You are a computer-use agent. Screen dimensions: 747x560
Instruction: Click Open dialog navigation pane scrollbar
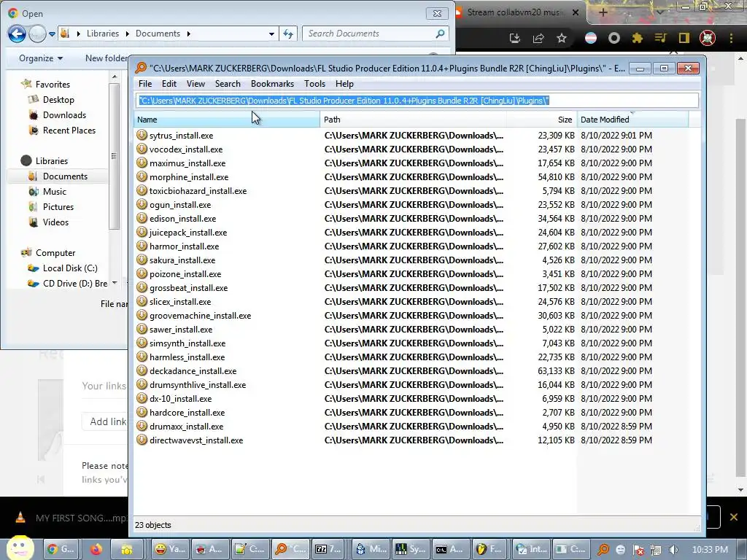coord(114,156)
